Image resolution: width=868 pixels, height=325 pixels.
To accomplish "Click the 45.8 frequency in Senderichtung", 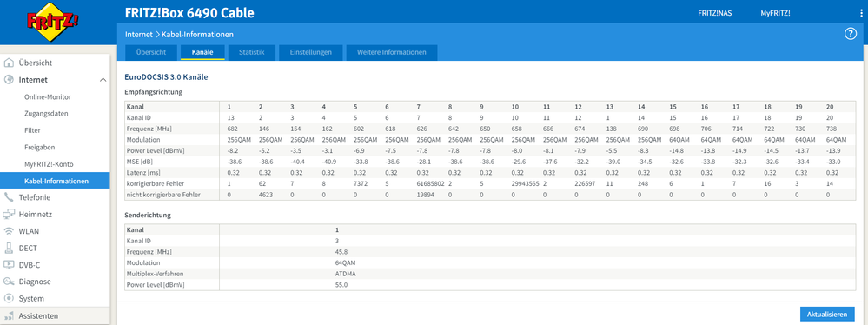I will pos(341,251).
